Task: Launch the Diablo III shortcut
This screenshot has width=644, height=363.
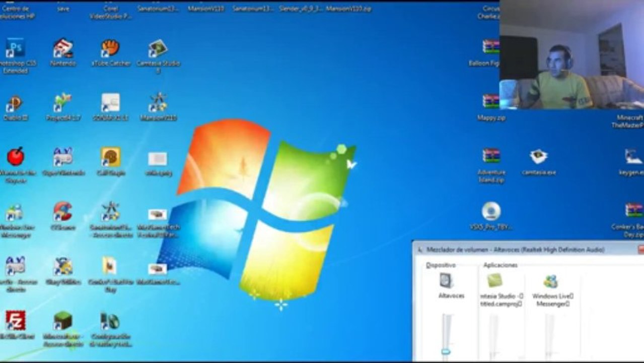Action: [14, 103]
